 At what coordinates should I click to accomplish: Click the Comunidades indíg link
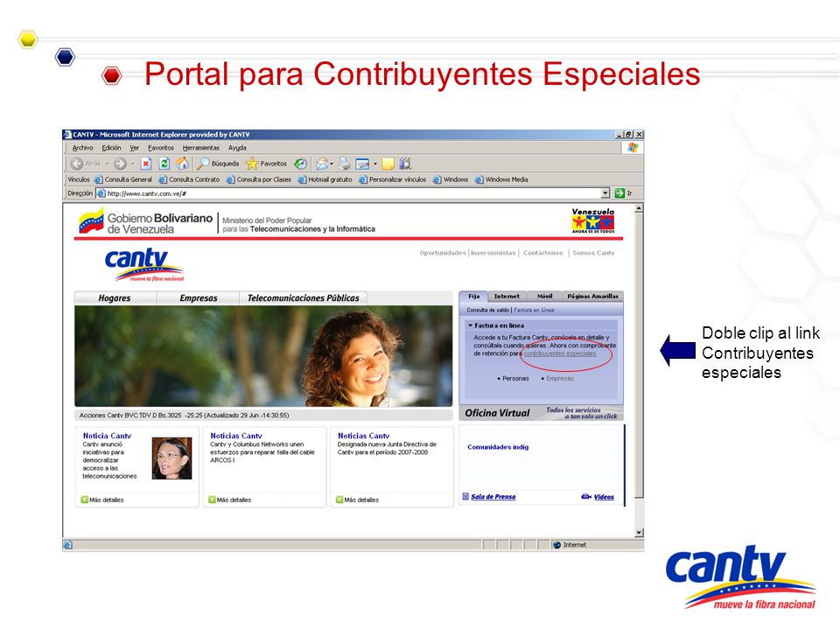coord(498,447)
